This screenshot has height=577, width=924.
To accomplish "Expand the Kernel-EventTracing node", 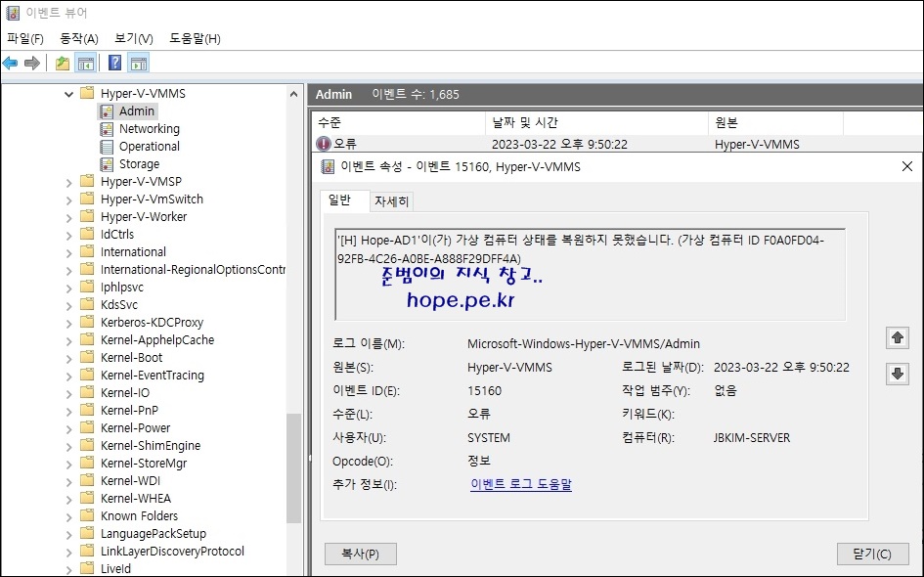I will tap(69, 376).
